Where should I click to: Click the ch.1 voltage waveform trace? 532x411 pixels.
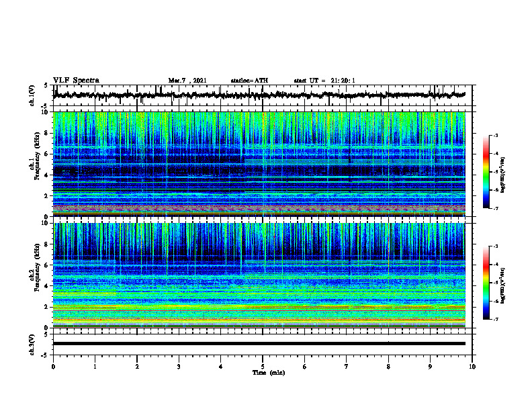[x=259, y=95]
